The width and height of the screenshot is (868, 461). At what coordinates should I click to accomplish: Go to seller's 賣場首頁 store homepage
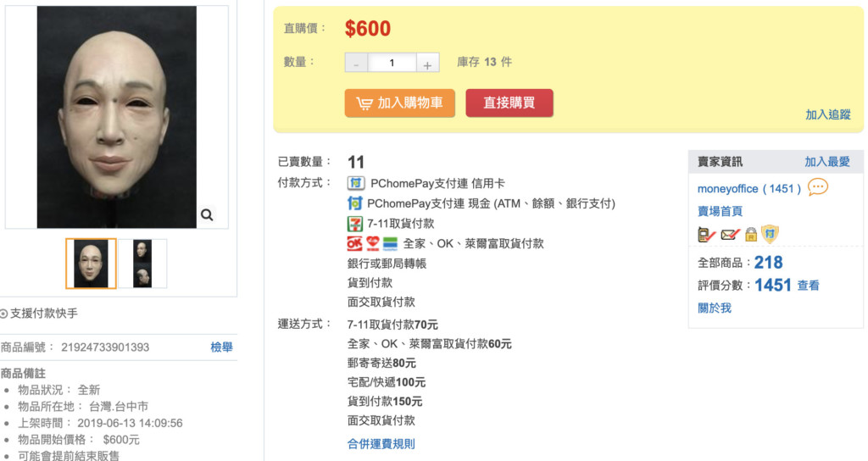tap(720, 211)
